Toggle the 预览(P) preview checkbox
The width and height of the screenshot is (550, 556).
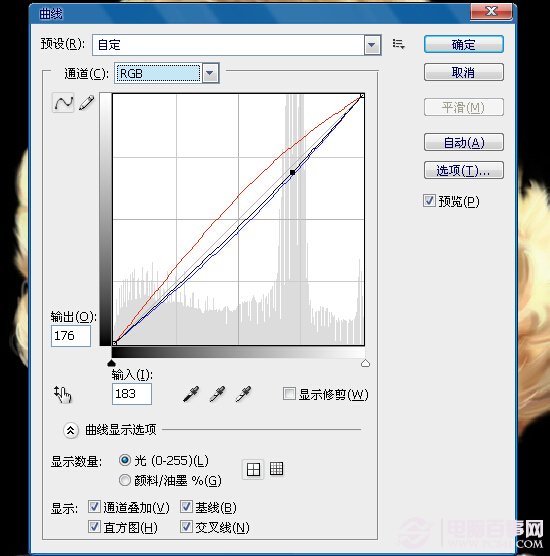pos(429,201)
